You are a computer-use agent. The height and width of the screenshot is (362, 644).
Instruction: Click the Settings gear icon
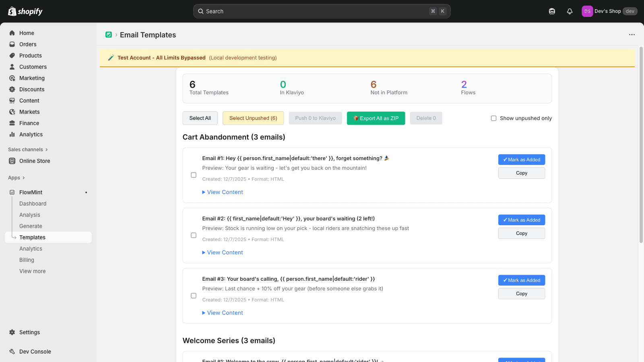[11, 332]
